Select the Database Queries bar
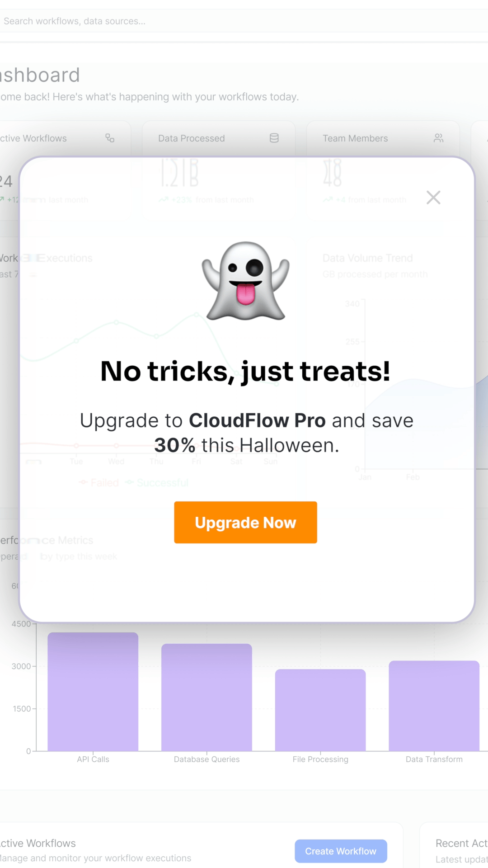Viewport: 488px width, 868px height. coord(206,698)
